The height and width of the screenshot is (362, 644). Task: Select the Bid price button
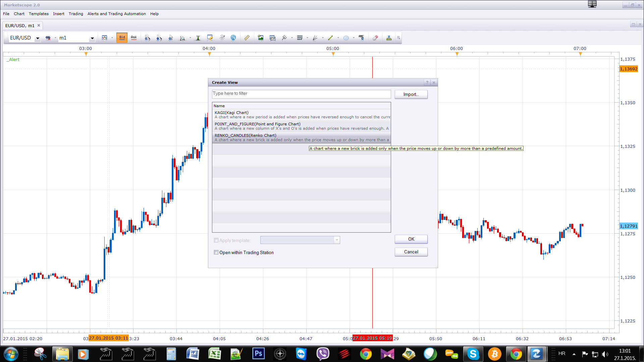tap(122, 38)
